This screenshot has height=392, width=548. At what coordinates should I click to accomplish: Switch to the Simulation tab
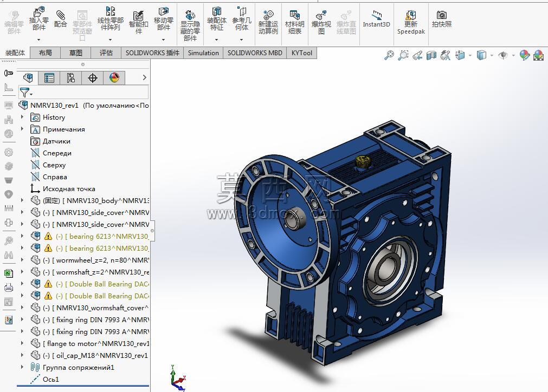point(203,53)
